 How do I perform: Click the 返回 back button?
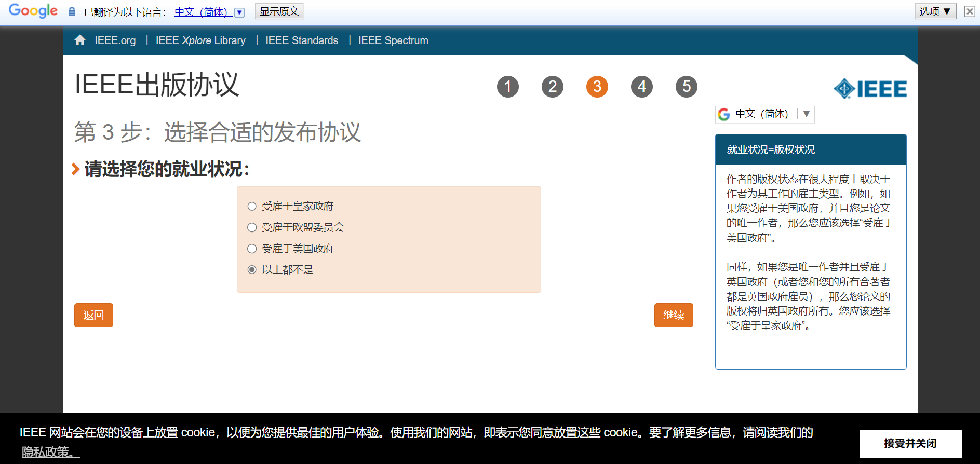pyautogui.click(x=93, y=315)
